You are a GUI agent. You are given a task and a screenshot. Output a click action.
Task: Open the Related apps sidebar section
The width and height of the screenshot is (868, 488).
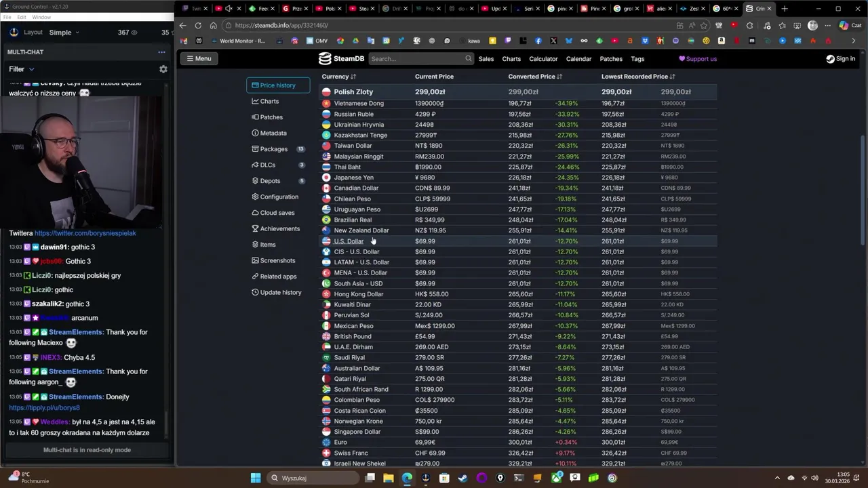click(x=274, y=277)
